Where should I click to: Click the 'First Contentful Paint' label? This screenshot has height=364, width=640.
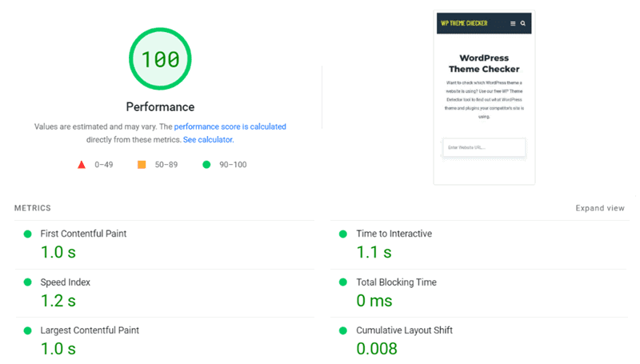(83, 234)
